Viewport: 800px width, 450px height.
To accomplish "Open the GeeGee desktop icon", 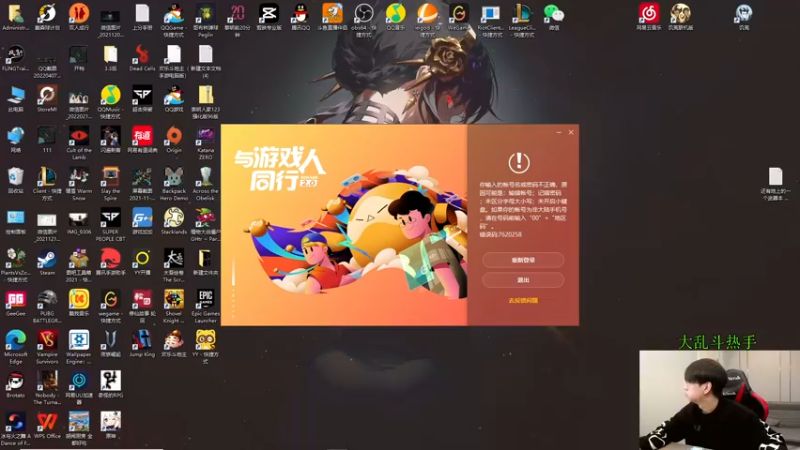I will coord(15,304).
